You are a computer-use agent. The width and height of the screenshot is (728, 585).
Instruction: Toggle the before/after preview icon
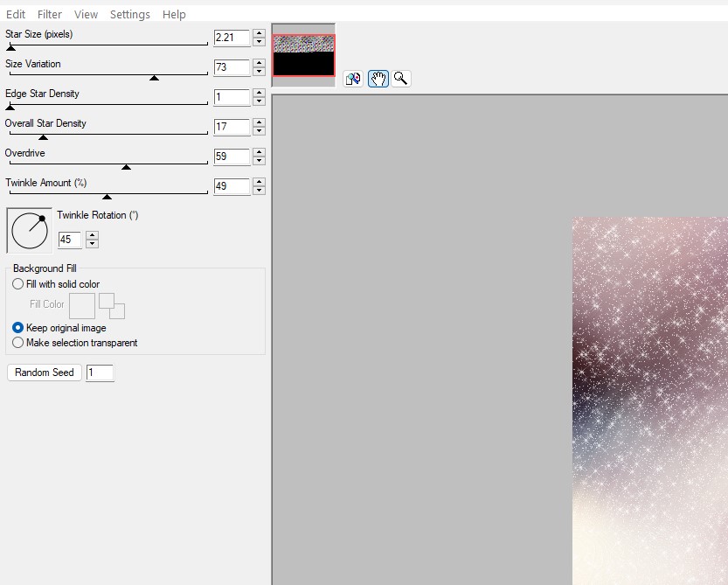[x=353, y=79]
